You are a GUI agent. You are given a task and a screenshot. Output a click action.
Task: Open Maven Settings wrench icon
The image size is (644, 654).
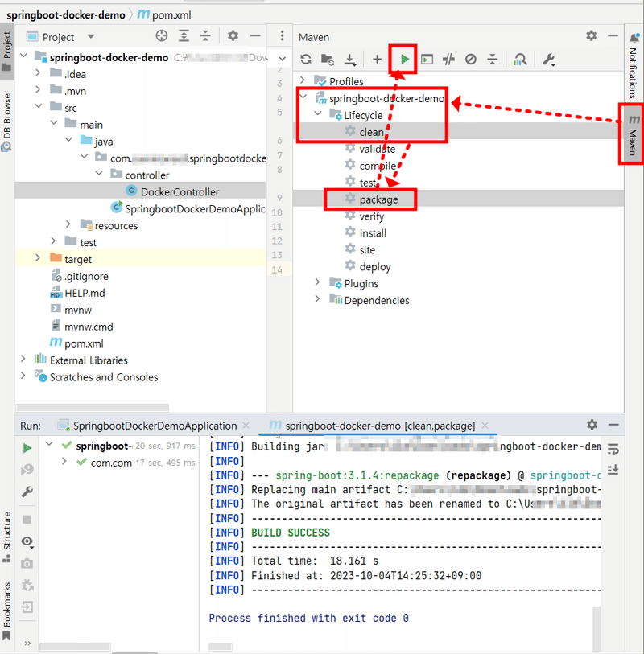549,60
